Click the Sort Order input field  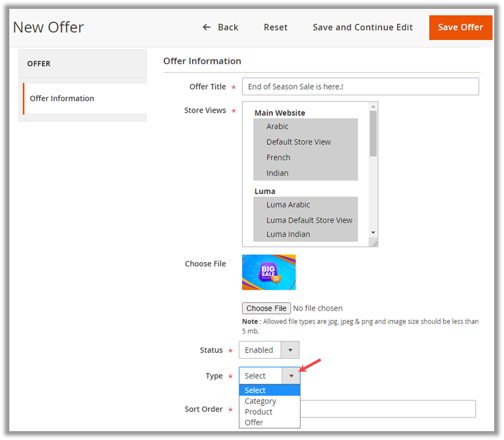(388, 409)
